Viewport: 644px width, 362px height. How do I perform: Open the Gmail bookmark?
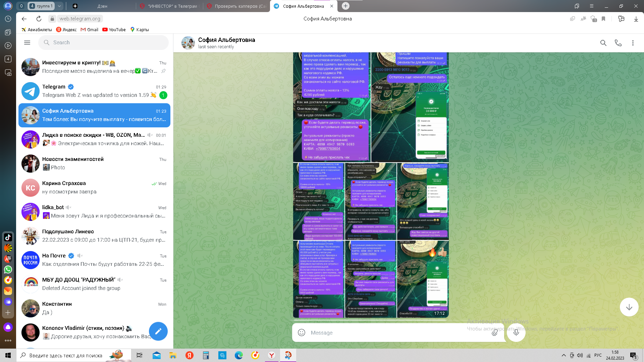point(90,29)
